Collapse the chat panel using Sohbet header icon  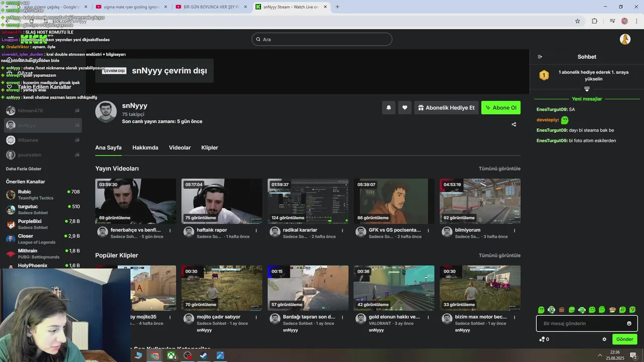[x=540, y=57]
